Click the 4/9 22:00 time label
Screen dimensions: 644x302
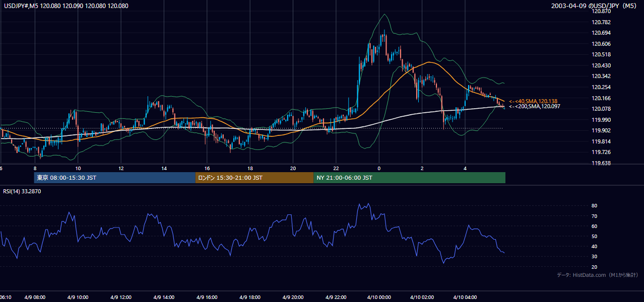(336, 297)
